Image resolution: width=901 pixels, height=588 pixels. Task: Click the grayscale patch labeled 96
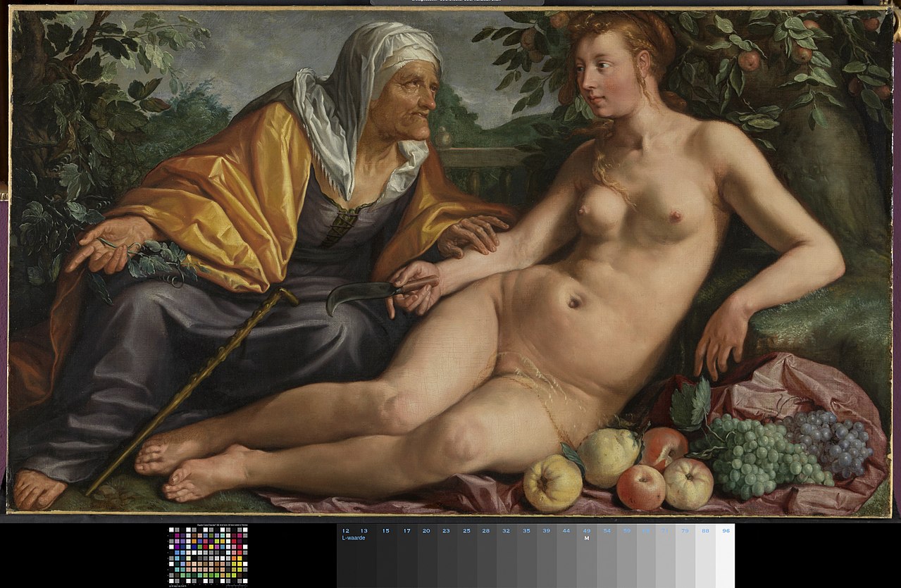click(726, 556)
